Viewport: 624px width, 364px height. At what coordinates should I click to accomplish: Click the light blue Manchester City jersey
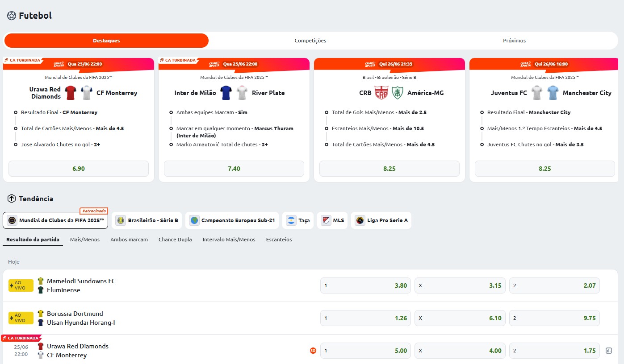[x=553, y=93]
